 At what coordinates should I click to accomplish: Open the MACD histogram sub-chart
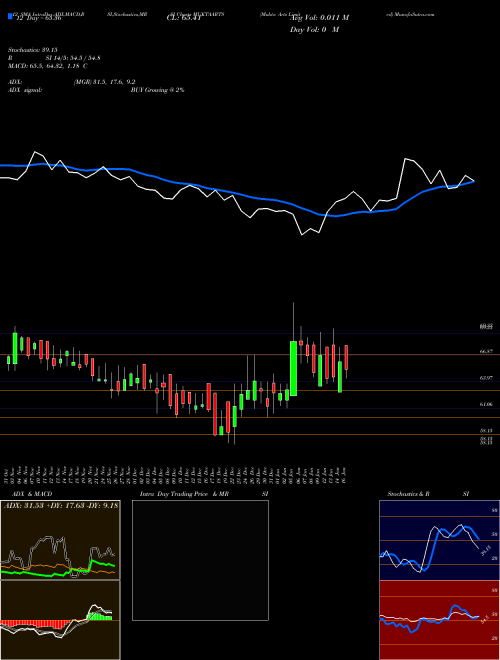60,620
